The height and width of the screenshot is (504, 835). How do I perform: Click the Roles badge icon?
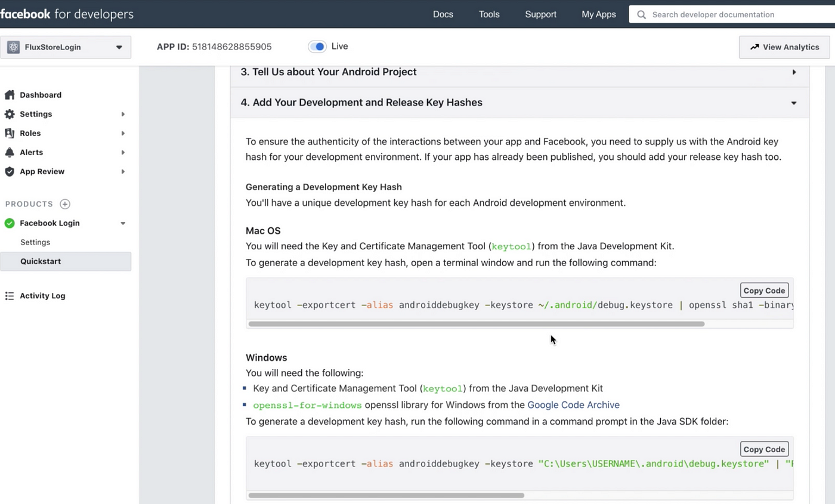click(x=10, y=133)
